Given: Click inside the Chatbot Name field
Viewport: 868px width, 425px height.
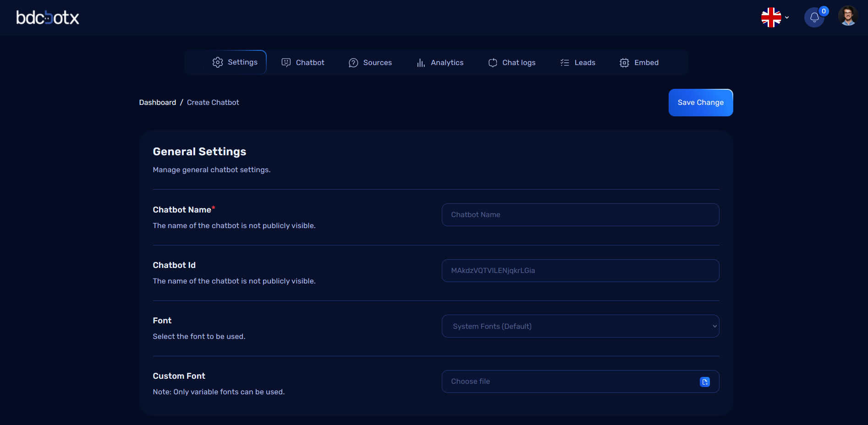Looking at the screenshot, I should pyautogui.click(x=580, y=214).
